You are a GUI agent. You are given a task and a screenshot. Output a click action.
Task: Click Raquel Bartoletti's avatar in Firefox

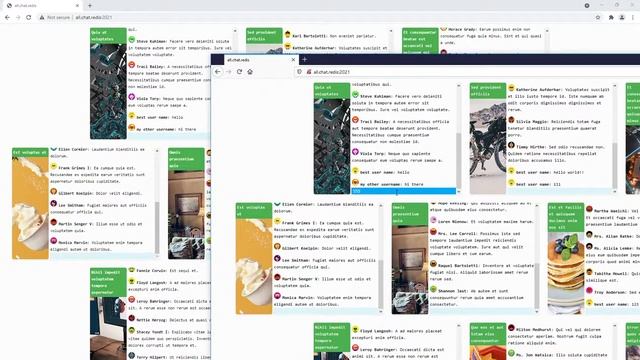[x=433, y=264]
